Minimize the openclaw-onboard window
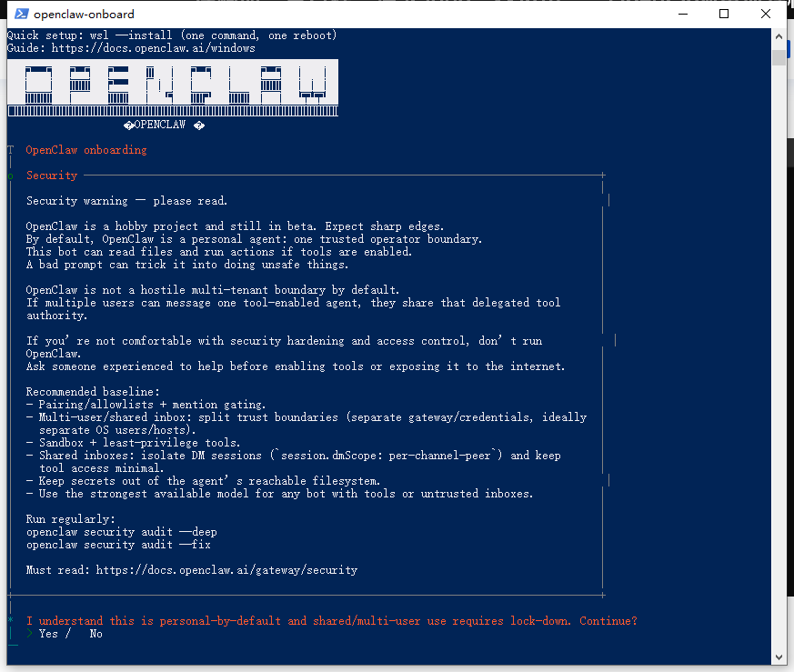The height and width of the screenshot is (672, 794). 683,14
